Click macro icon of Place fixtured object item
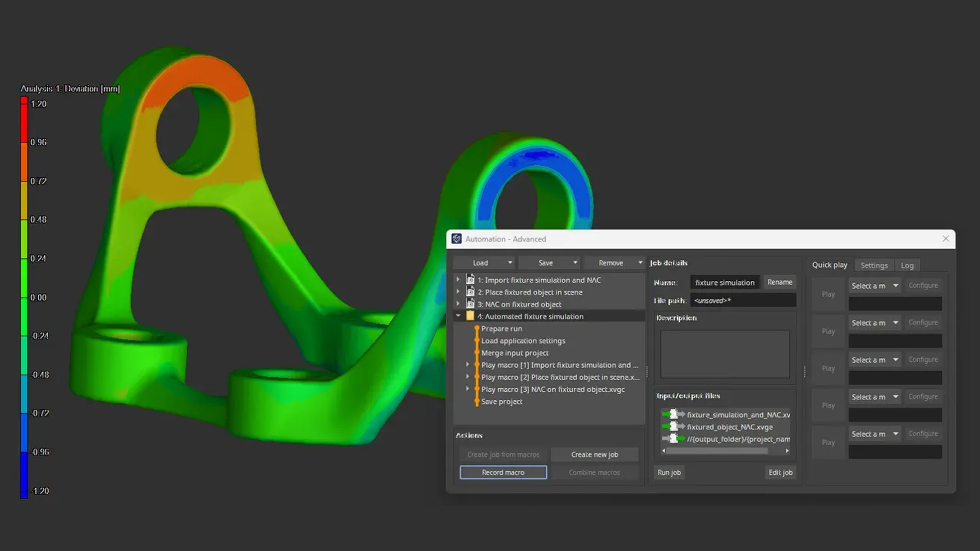Screen dimensions: 980x551 470,292
